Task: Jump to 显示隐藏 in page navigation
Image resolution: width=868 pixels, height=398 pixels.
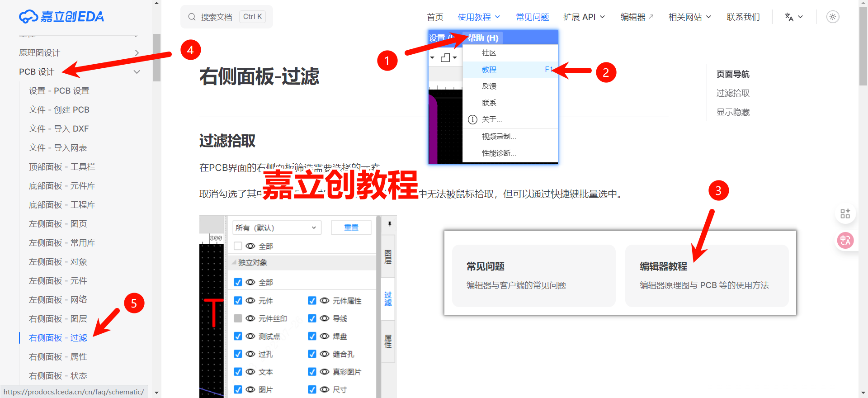Action: [x=733, y=112]
